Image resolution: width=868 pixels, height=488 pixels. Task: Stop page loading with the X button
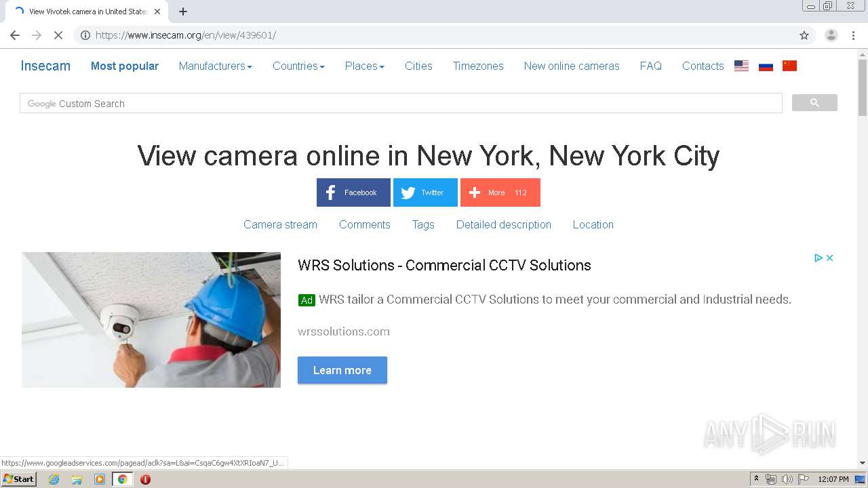tap(58, 35)
